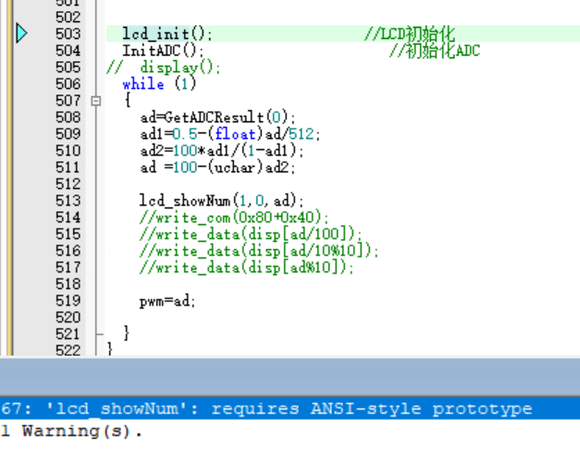This screenshot has width=580, height=450.
Task: Click the cyan current-line arrow at line 503
Action: (21, 33)
